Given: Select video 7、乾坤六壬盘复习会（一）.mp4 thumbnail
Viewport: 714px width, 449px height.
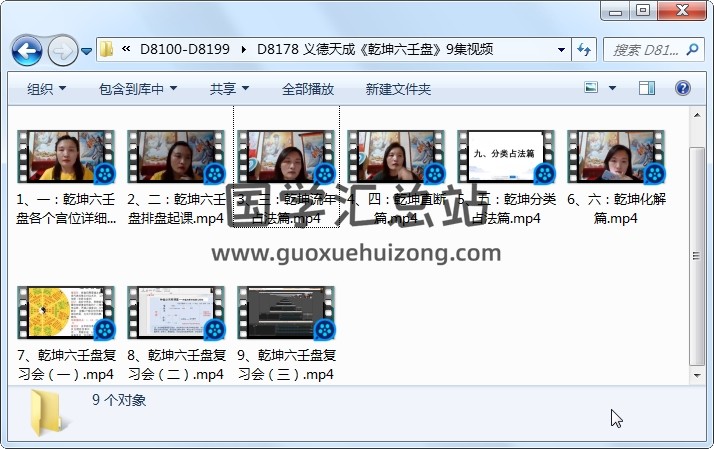Looking at the screenshot, I should coord(66,313).
